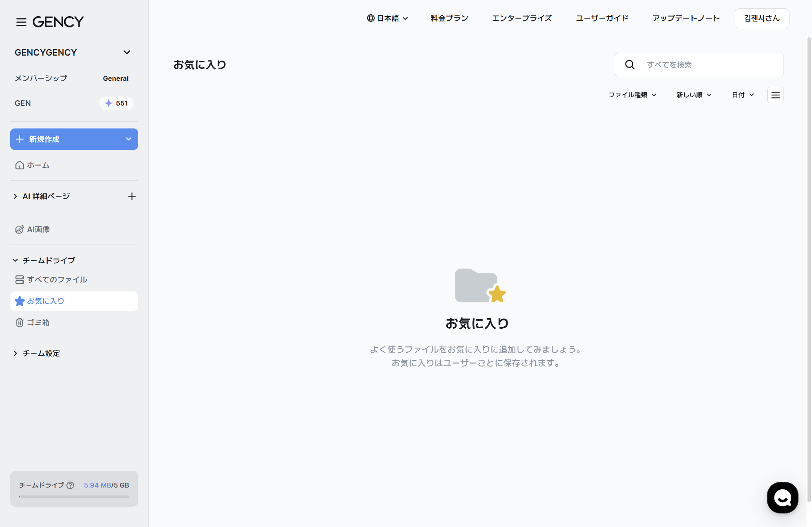Open ユーザーガイド link
812x527 pixels.
602,18
